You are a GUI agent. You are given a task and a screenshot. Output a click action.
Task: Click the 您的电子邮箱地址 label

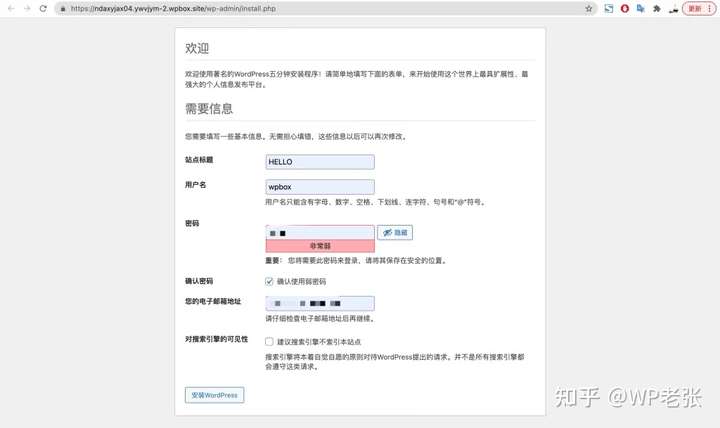213,301
